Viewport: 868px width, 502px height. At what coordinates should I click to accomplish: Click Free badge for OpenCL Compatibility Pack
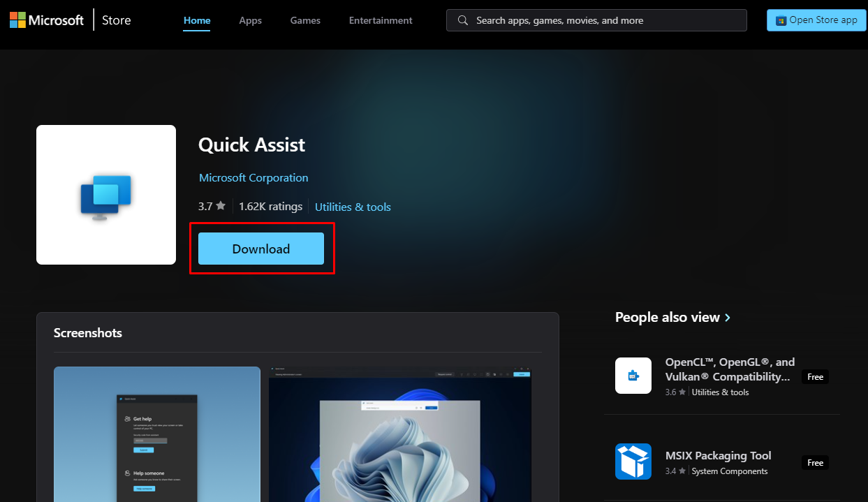tap(816, 376)
